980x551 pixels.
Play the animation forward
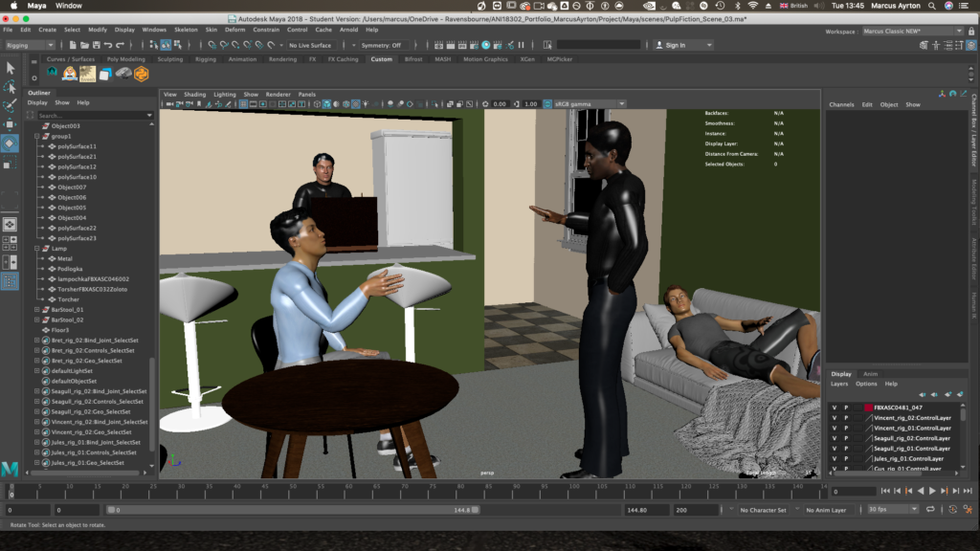tap(932, 491)
